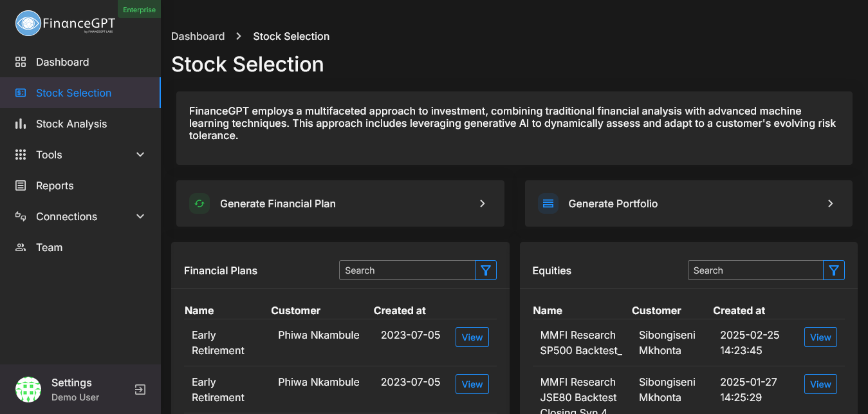This screenshot has width=868, height=414.
Task: Open the Equities filter icon
Action: (834, 270)
